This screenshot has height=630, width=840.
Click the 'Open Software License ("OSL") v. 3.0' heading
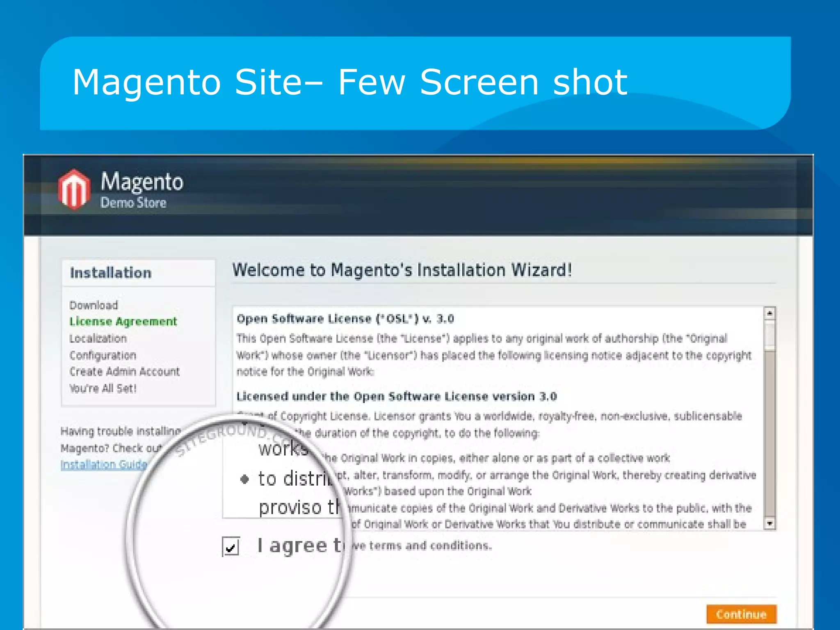click(345, 319)
